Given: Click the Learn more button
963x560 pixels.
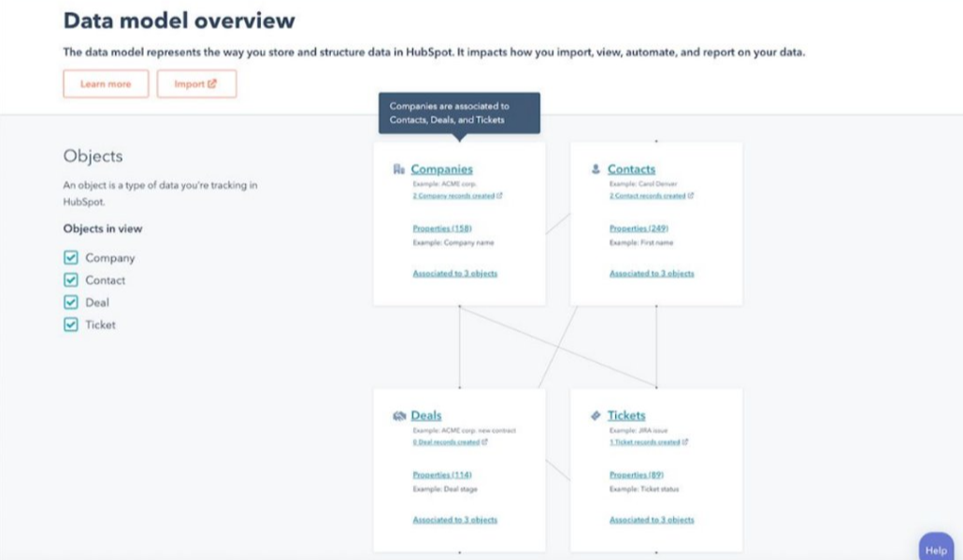Looking at the screenshot, I should [106, 83].
